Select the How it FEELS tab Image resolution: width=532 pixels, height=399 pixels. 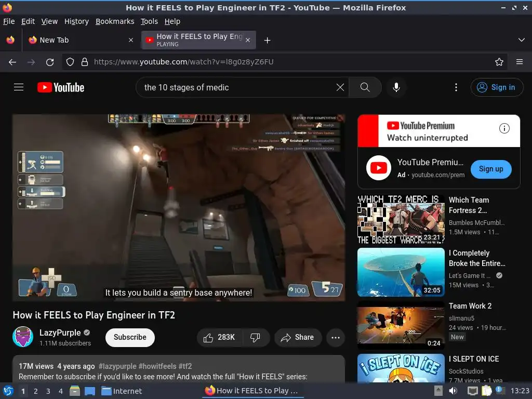coord(199,40)
